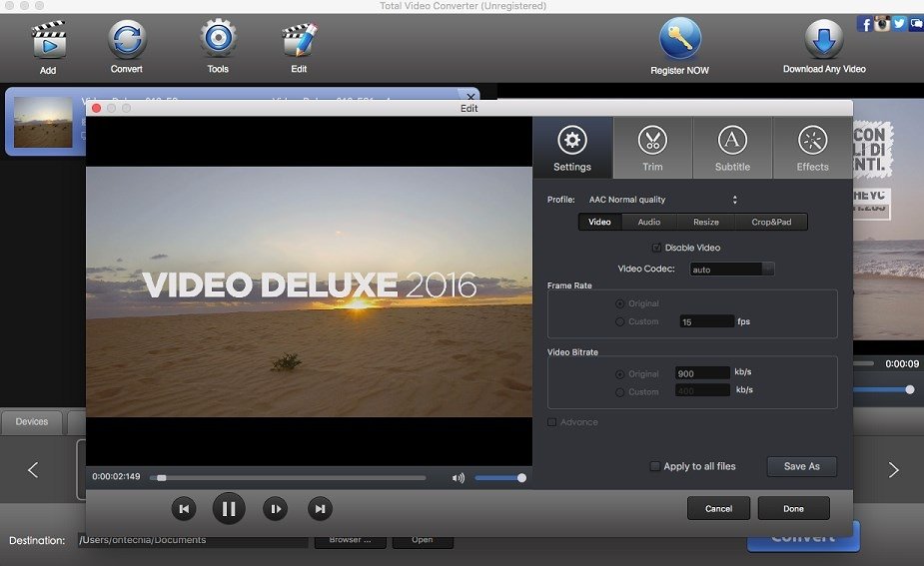Open the Subtitle tab
The image size is (924, 566).
732,148
